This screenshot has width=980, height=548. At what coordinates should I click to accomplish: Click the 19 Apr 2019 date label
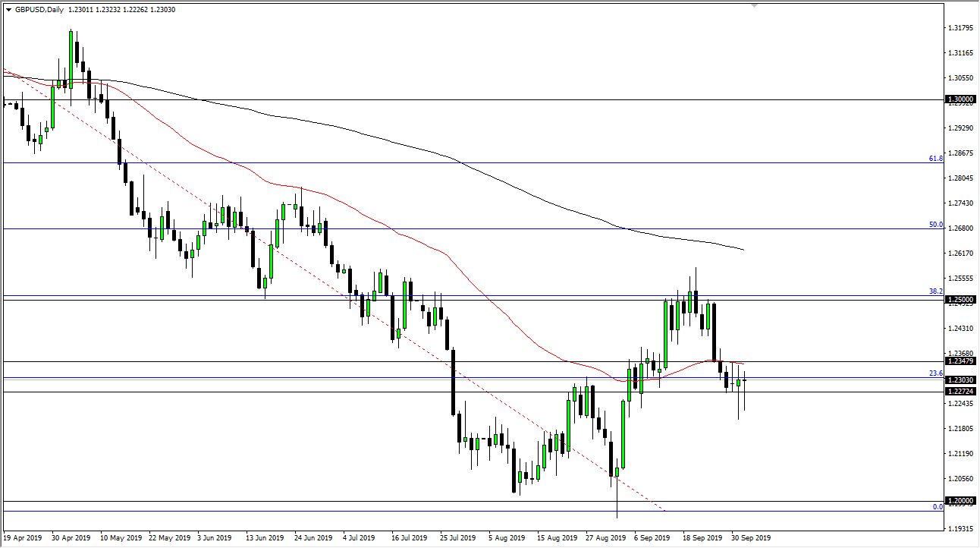pyautogui.click(x=24, y=537)
